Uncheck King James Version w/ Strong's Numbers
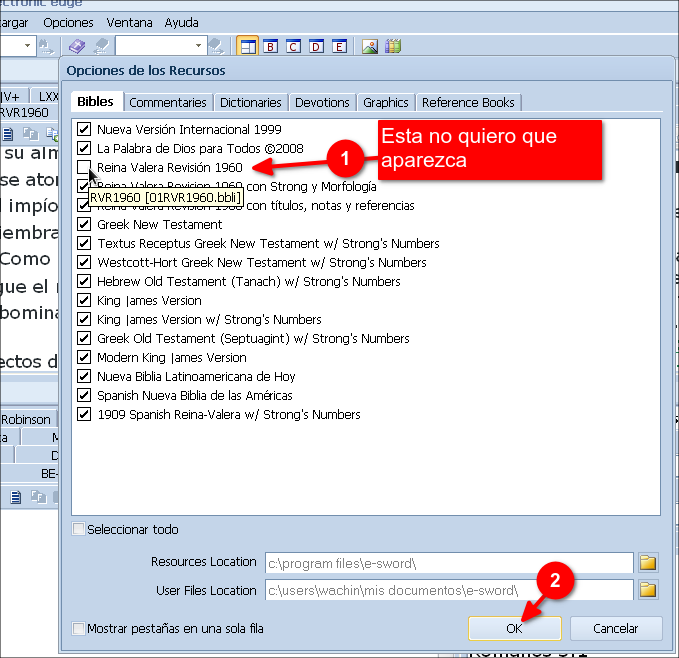Viewport: 679px width, 658px height. [x=84, y=319]
